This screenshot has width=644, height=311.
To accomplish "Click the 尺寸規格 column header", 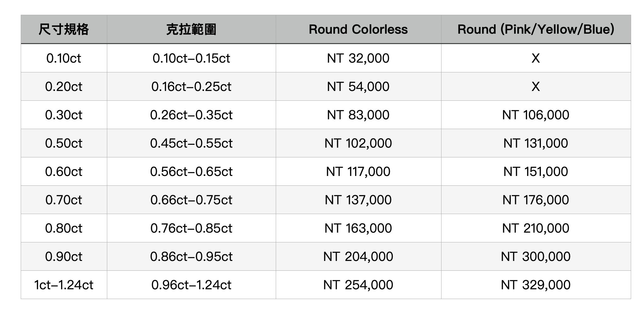I will (64, 29).
